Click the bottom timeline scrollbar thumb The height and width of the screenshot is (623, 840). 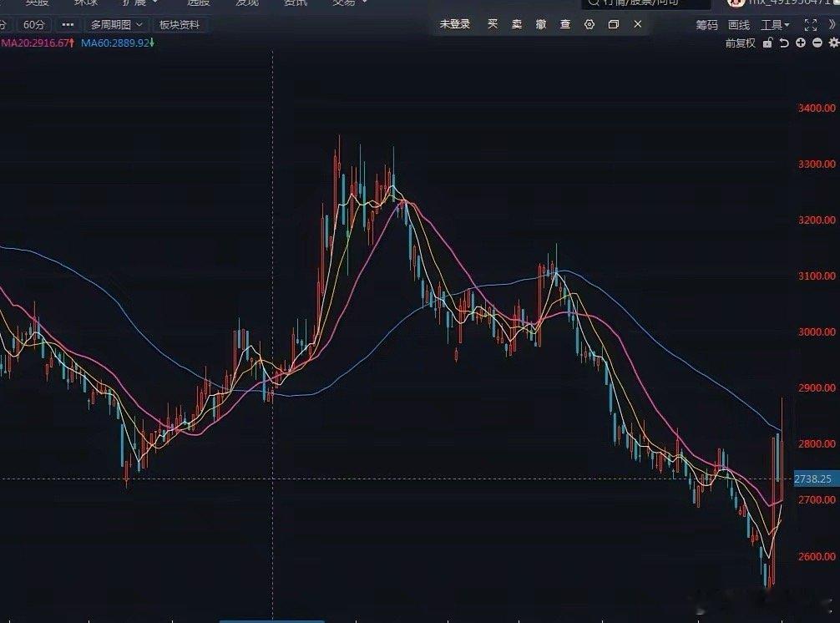pos(271,621)
